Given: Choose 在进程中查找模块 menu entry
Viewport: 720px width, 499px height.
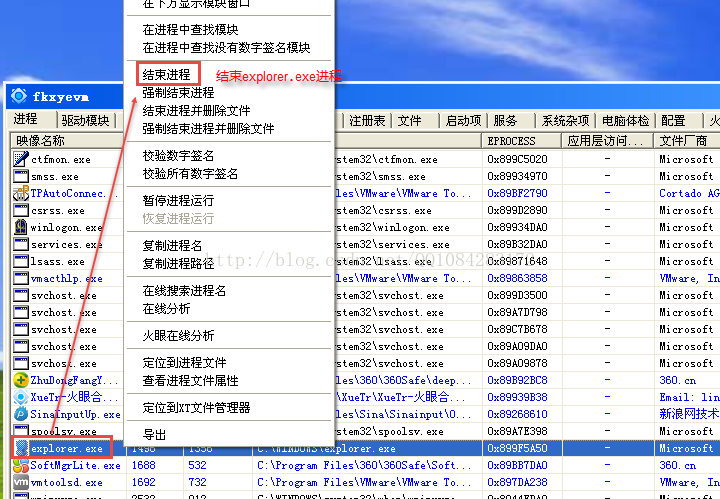Looking at the screenshot, I should point(190,30).
